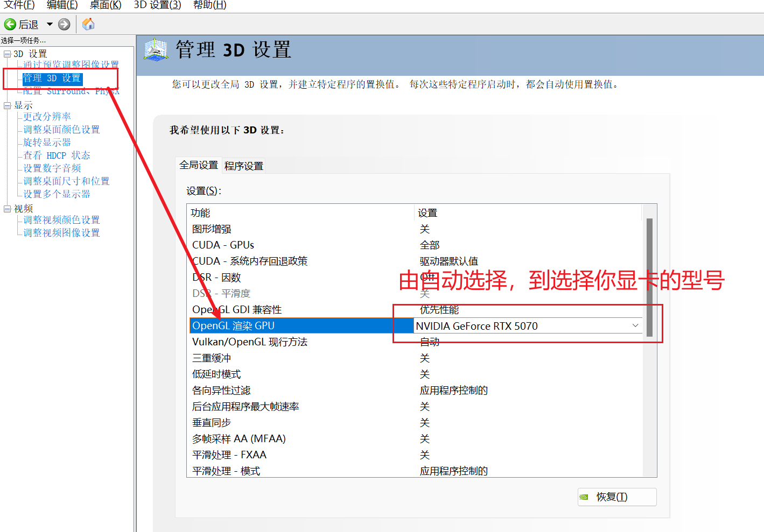764x532 pixels.
Task: Open 调整视频图像设置 in the tree
Action: coord(61,232)
